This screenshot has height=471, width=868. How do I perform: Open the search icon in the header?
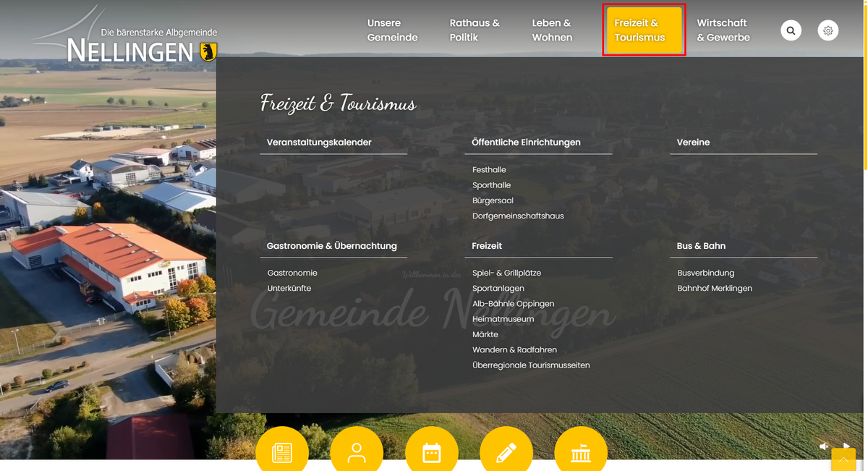pyautogui.click(x=791, y=30)
